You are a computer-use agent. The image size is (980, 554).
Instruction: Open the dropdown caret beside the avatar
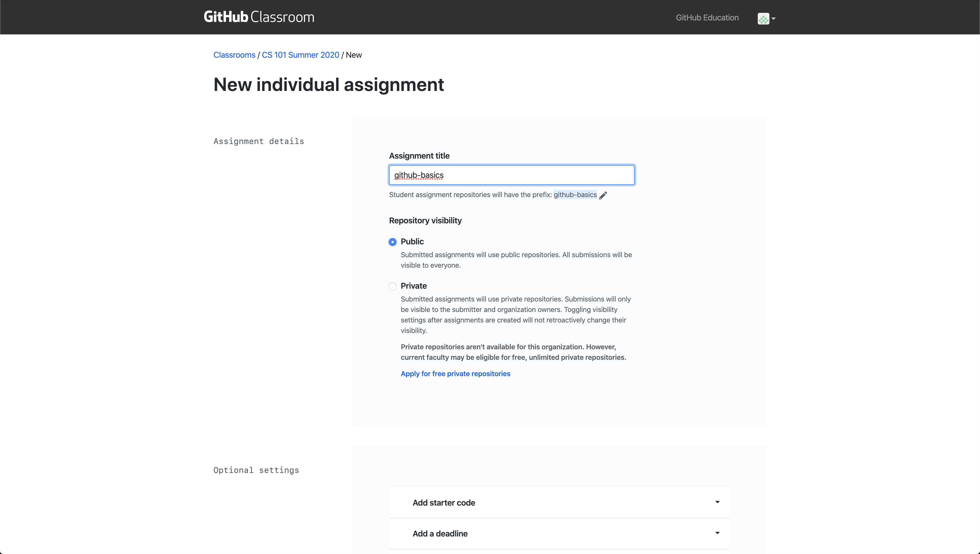[x=773, y=19]
